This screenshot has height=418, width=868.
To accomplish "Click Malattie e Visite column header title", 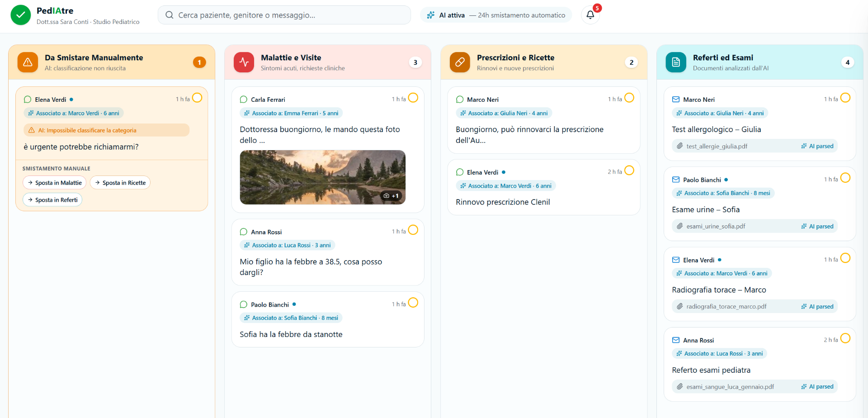I will tap(291, 57).
